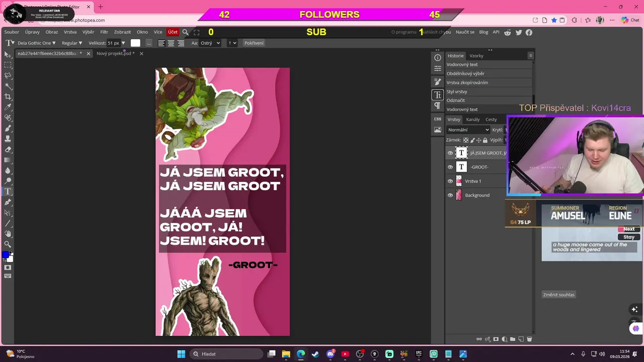Image resolution: width=644 pixels, height=362 pixels.
Task: Hide the Background layer
Action: pos(450,195)
